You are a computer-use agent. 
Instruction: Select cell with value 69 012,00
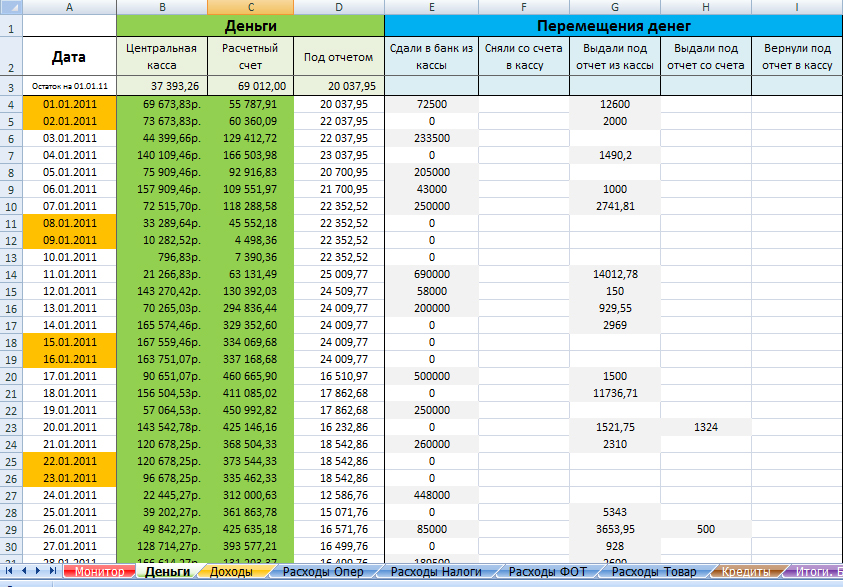pyautogui.click(x=251, y=86)
